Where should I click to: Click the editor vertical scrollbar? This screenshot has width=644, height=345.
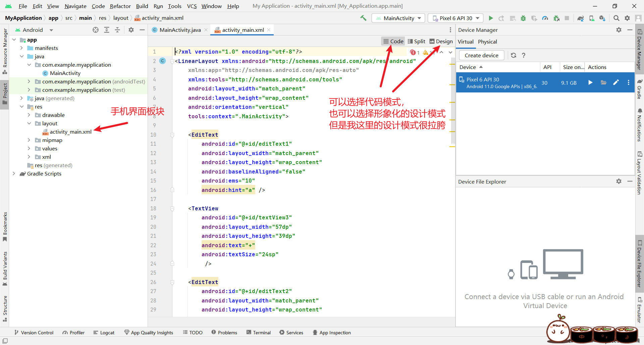pos(452,100)
